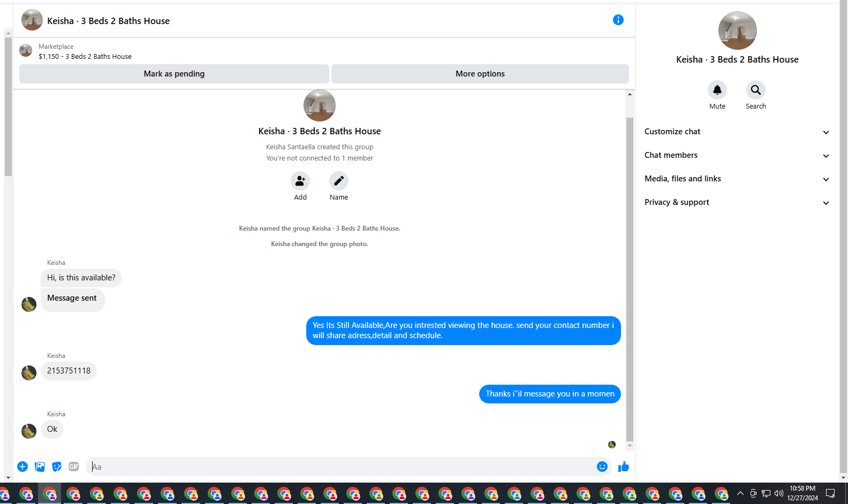Open the Marketplace listing thumbnail
Screen dimensions: 848x504
(x=26, y=51)
